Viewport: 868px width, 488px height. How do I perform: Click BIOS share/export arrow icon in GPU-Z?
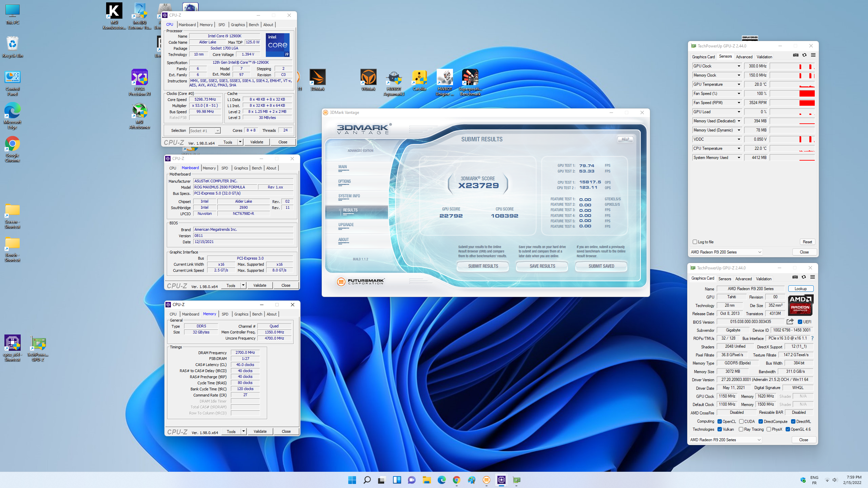coord(790,322)
